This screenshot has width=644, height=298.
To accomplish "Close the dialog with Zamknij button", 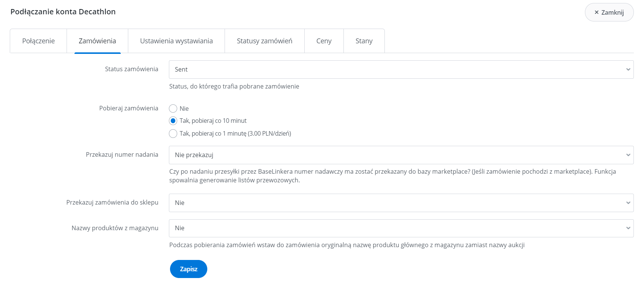I will click(x=609, y=12).
